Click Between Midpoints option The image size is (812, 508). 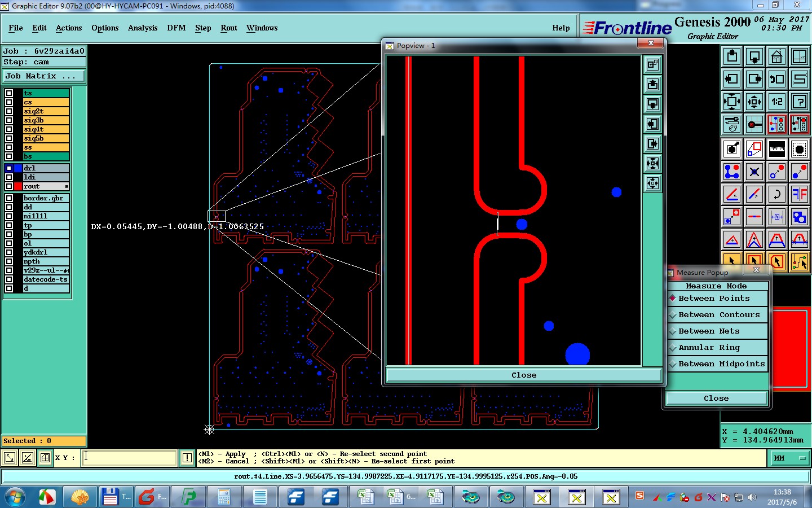[x=717, y=364]
